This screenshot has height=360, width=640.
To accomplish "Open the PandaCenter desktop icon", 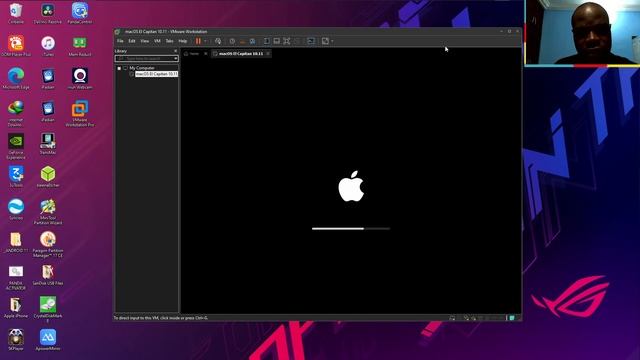I will (80, 13).
